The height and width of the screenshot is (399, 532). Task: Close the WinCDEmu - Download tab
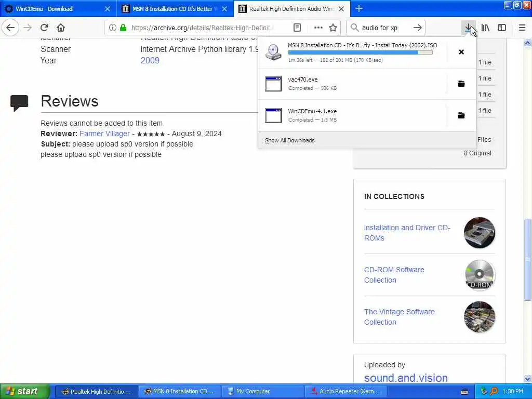point(108,9)
